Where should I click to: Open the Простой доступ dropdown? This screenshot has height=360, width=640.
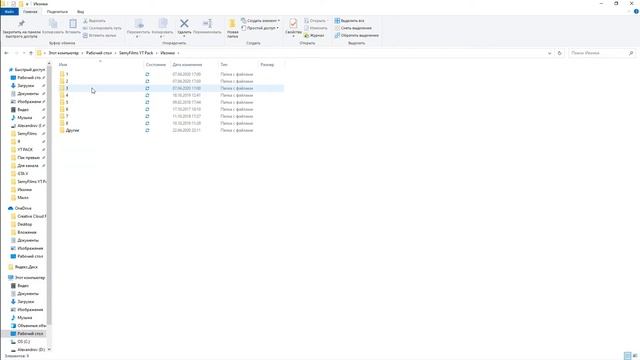click(x=260, y=28)
